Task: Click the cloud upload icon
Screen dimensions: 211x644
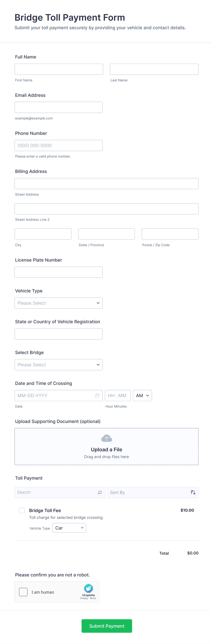Action: (x=106, y=438)
